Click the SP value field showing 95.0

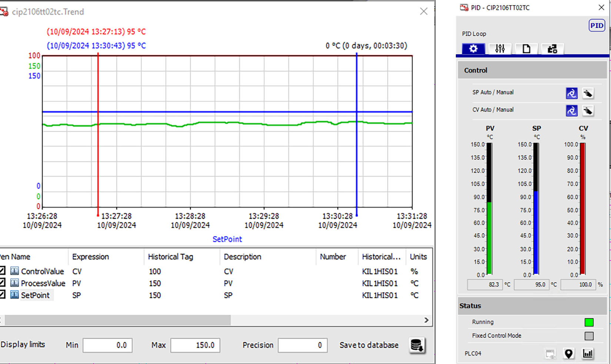(x=532, y=284)
